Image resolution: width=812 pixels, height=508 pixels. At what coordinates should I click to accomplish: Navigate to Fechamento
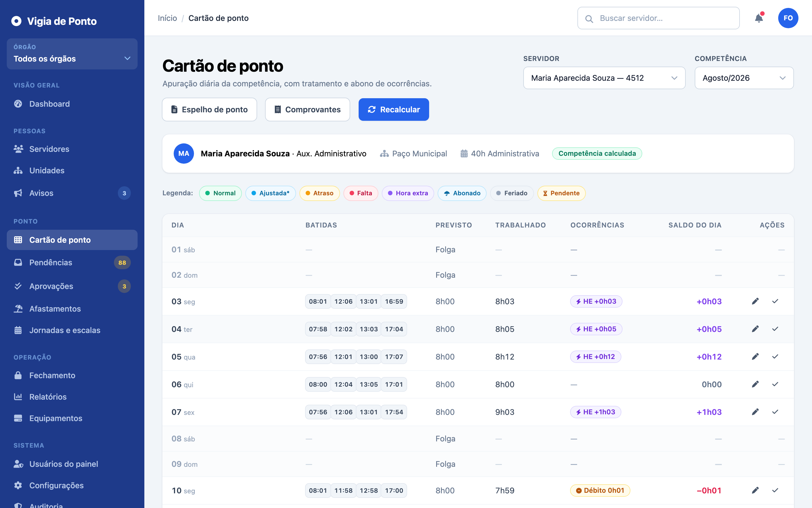tap(72, 375)
